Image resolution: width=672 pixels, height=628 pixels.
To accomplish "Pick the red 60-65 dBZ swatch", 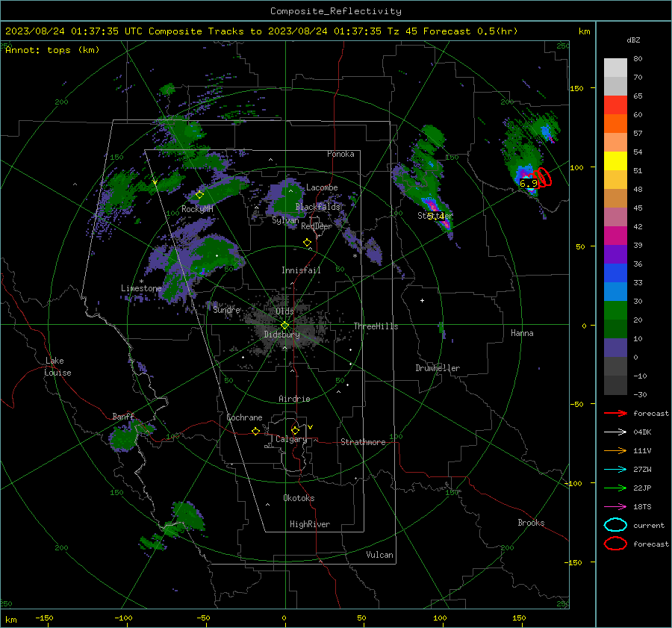I will pos(615,105).
